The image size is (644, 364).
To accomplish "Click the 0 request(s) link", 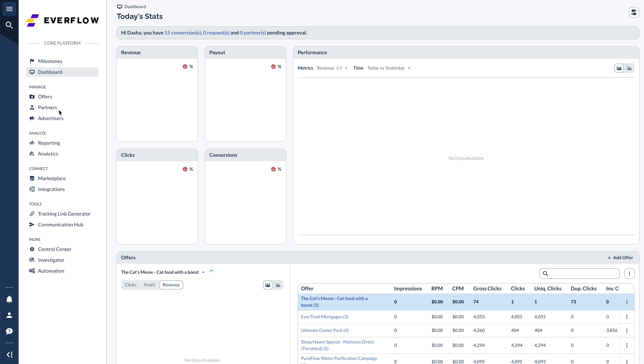I will point(216,33).
